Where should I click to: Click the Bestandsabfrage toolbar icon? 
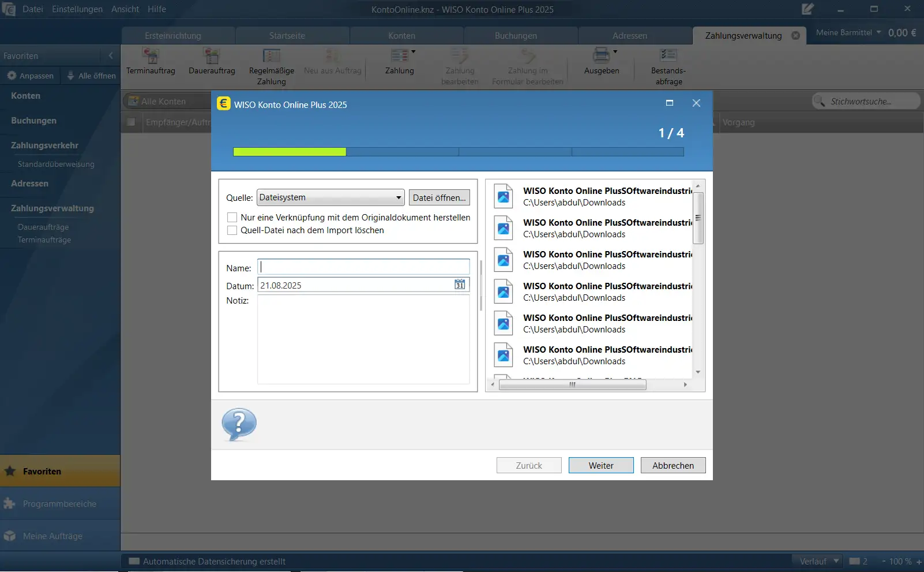point(668,55)
